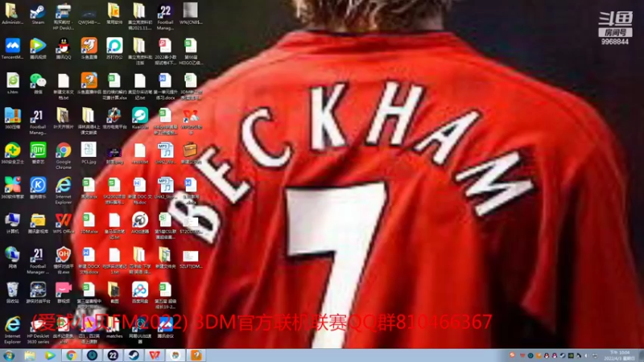Screen dimensions: 644x362
Task: Open the Steam desktop shortcut
Action: [x=38, y=14]
